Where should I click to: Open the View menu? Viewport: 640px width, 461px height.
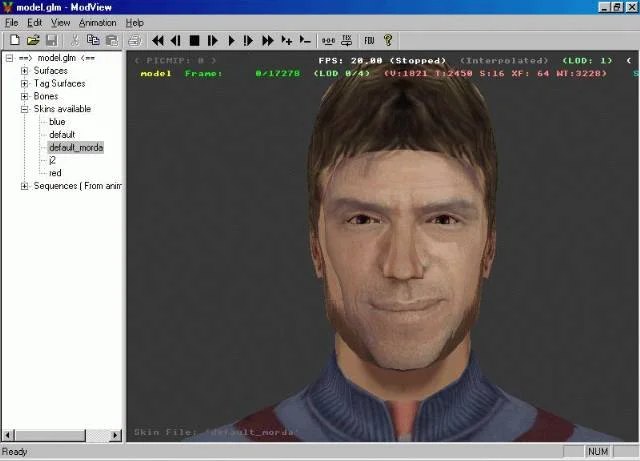click(x=60, y=23)
